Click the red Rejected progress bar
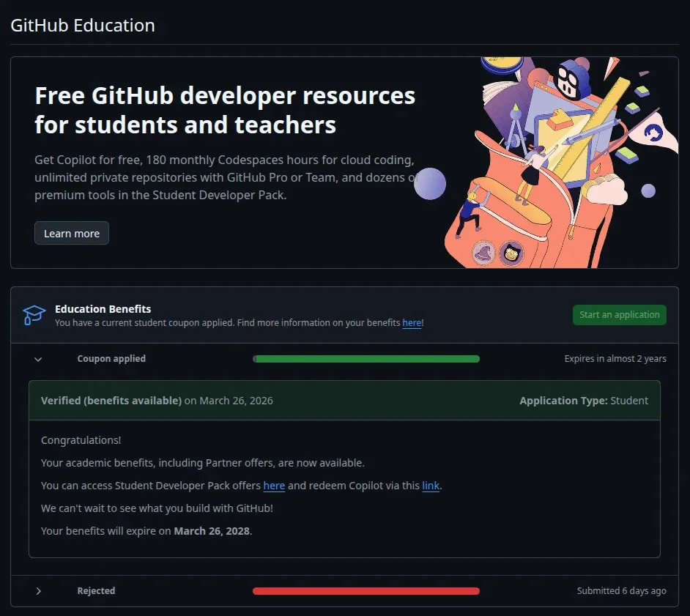This screenshot has height=616, width=690. tap(366, 591)
